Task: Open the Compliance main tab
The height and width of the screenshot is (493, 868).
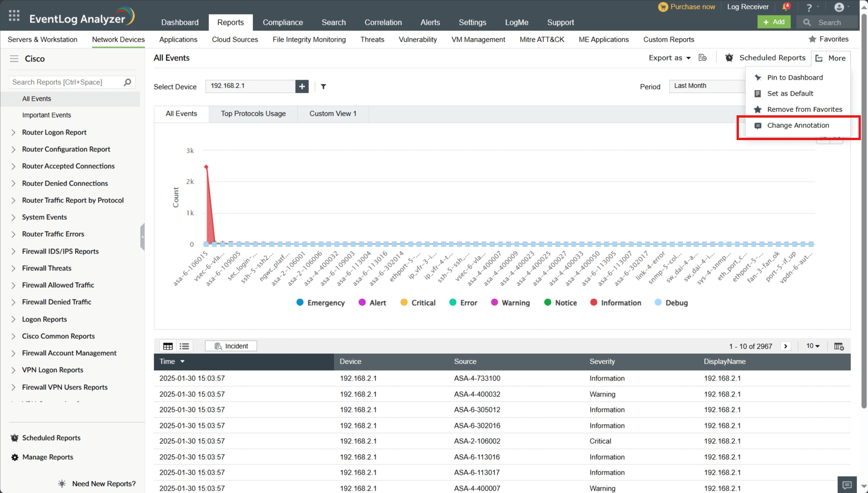Action: click(x=283, y=22)
